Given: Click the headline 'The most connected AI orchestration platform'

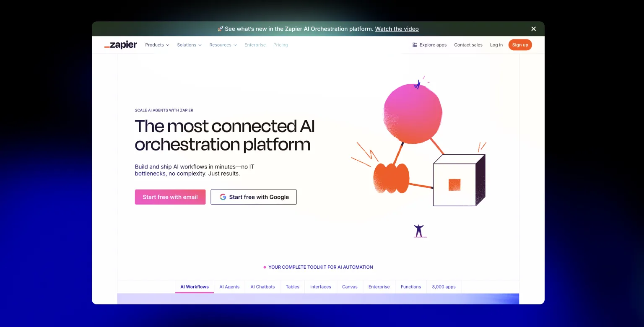Looking at the screenshot, I should coord(225,135).
